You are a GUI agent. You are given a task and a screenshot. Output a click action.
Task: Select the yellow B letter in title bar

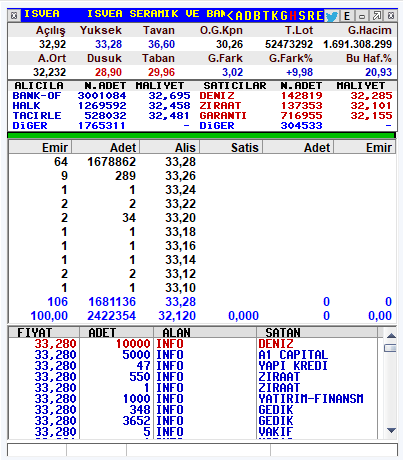pos(257,16)
